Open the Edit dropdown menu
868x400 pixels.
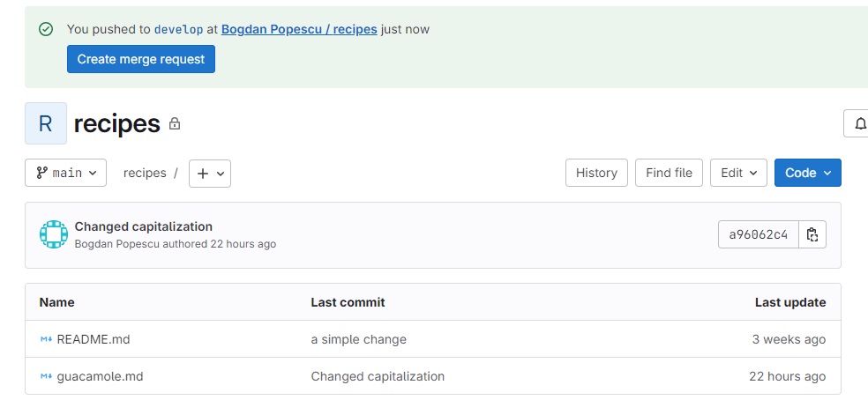pyautogui.click(x=738, y=173)
